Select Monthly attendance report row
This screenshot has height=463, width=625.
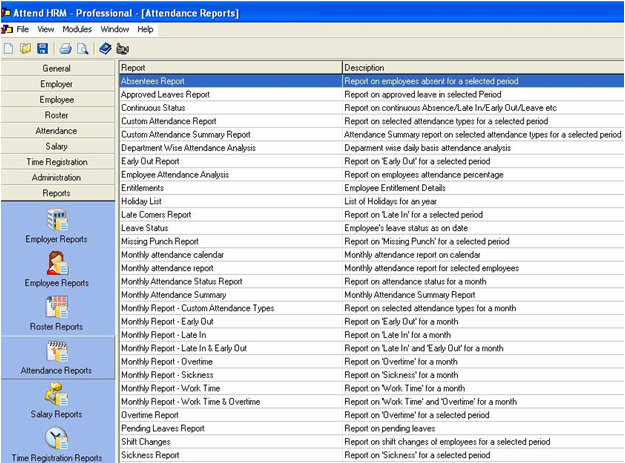371,268
